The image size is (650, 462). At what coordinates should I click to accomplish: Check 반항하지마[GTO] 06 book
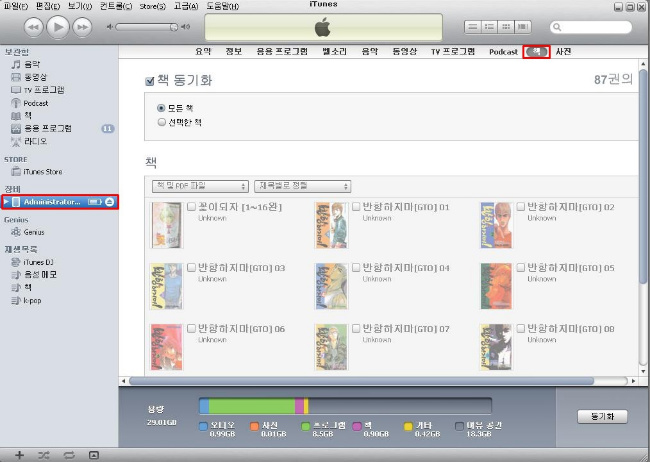(191, 328)
